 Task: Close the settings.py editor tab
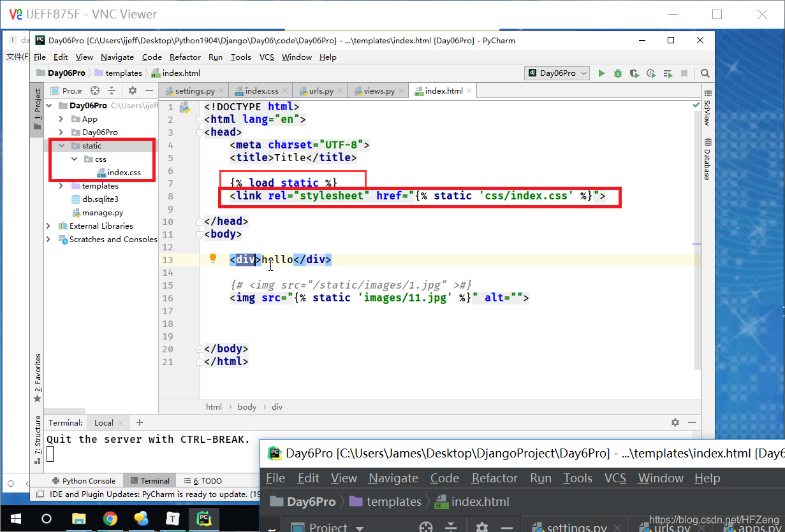[221, 91]
